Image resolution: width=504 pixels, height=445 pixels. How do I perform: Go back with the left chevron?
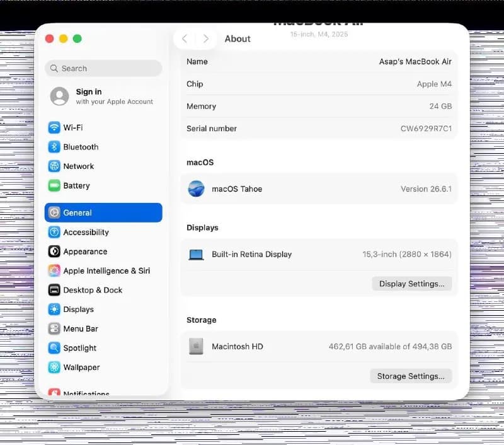click(x=184, y=39)
